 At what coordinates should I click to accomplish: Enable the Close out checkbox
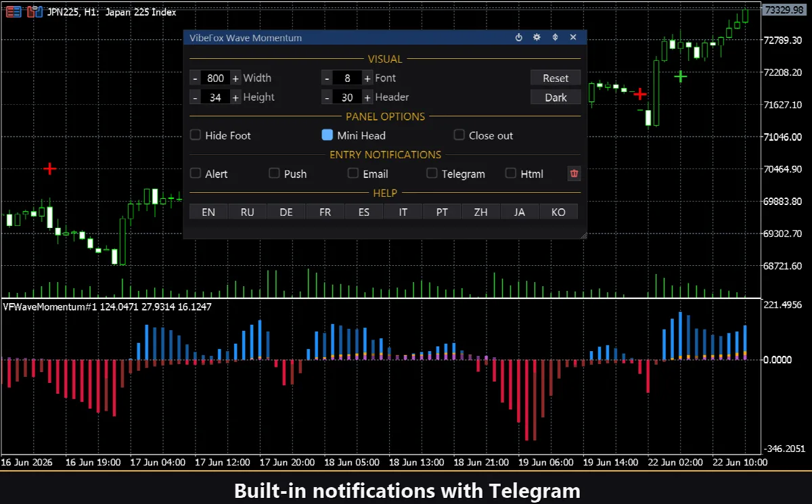pyautogui.click(x=459, y=135)
